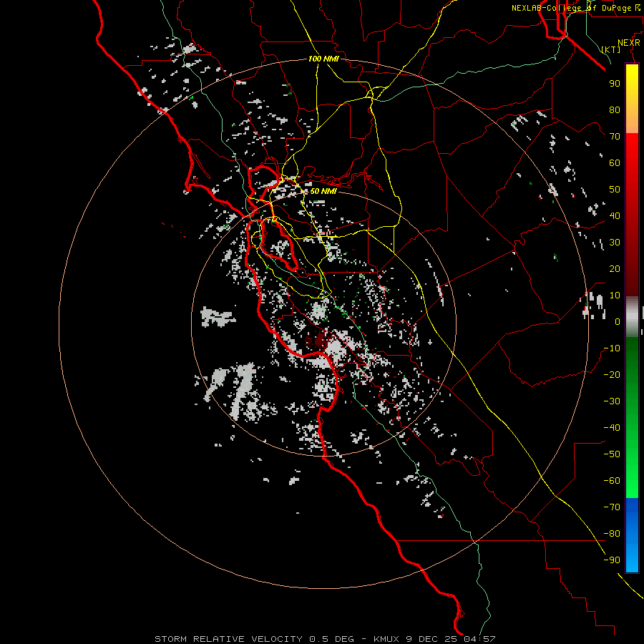Select the -60 value on the velocity scale
Image resolution: width=644 pixels, height=644 pixels.
tap(612, 481)
